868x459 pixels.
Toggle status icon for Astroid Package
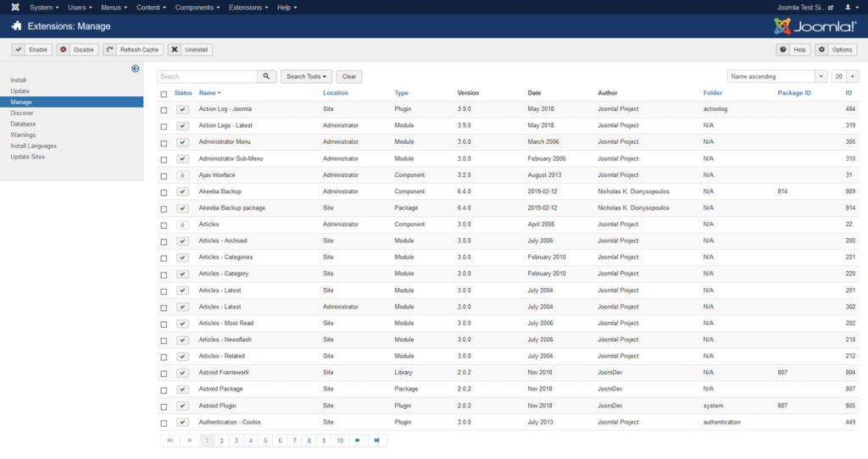click(182, 390)
